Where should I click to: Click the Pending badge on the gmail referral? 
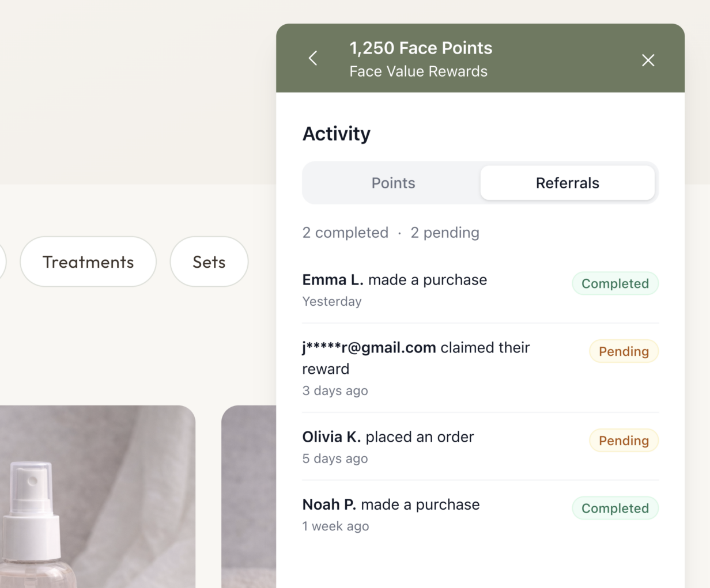624,351
